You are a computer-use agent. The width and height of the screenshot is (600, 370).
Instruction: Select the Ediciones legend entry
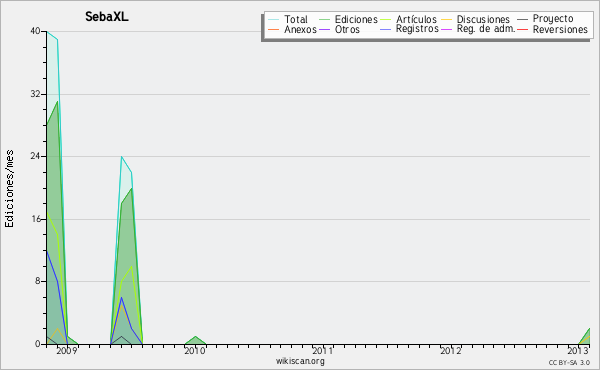(348, 19)
